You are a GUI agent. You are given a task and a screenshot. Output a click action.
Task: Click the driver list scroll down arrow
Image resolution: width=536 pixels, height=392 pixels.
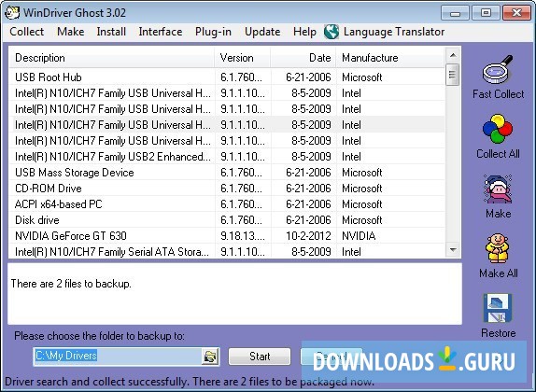453,250
